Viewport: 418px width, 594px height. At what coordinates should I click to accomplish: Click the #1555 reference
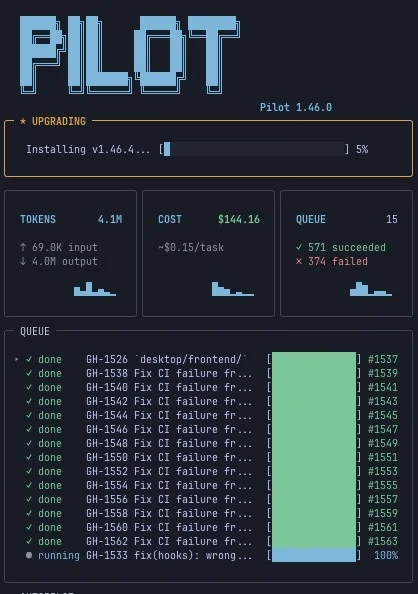(x=383, y=485)
